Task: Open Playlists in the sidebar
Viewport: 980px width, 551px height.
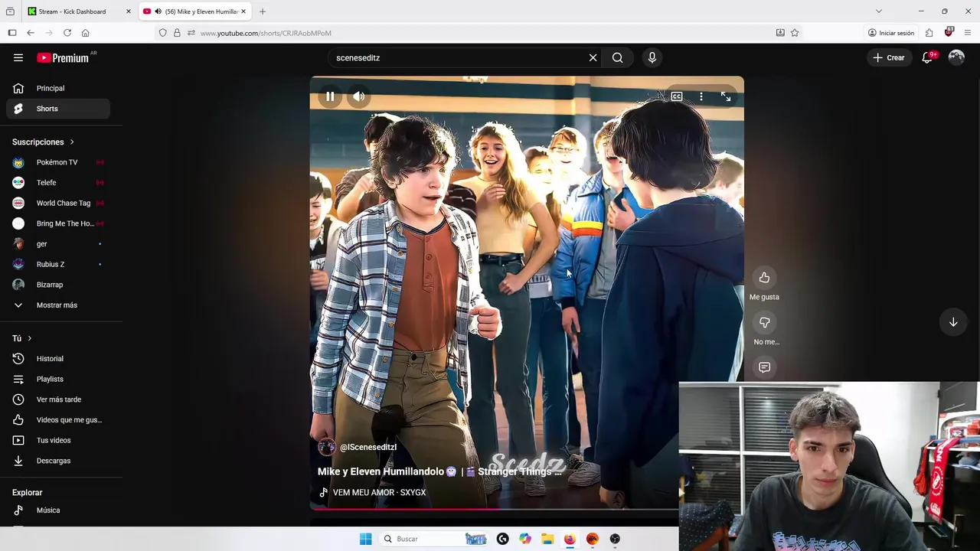Action: 58,379
